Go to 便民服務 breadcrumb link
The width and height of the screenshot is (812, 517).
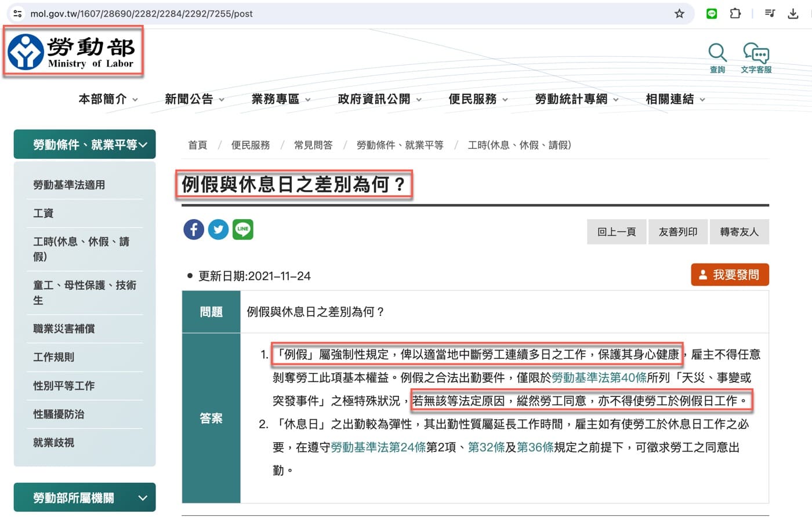tap(251, 145)
